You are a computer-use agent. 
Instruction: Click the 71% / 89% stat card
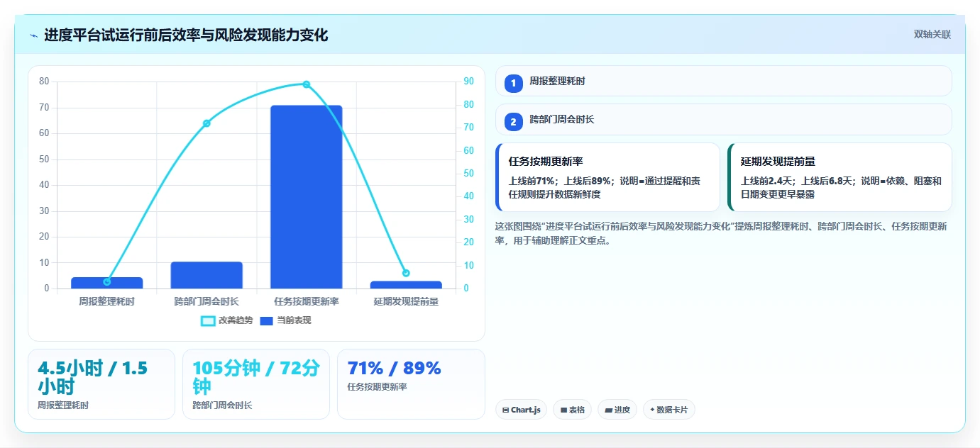tap(411, 384)
